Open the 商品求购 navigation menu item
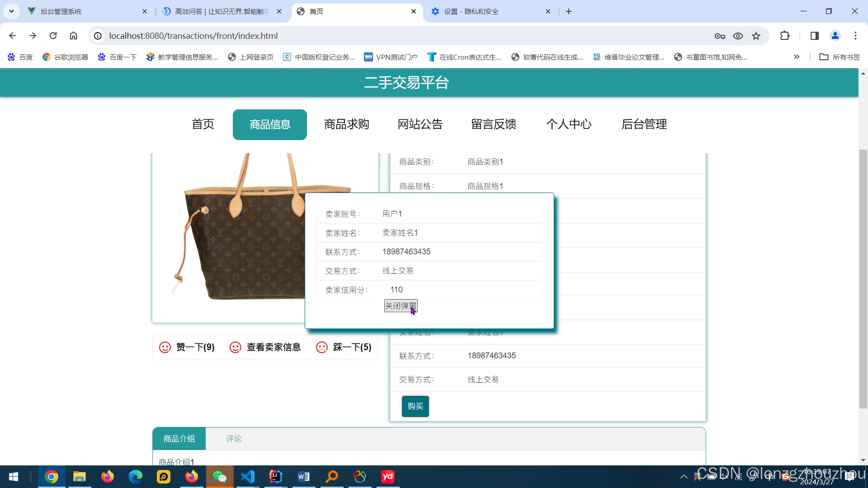 346,124
